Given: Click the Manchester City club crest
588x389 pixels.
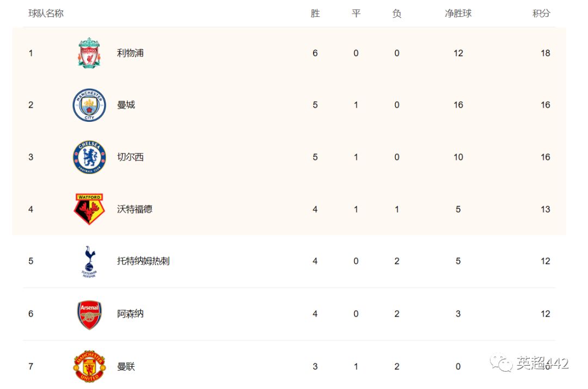Looking at the screenshot, I should 89,105.
